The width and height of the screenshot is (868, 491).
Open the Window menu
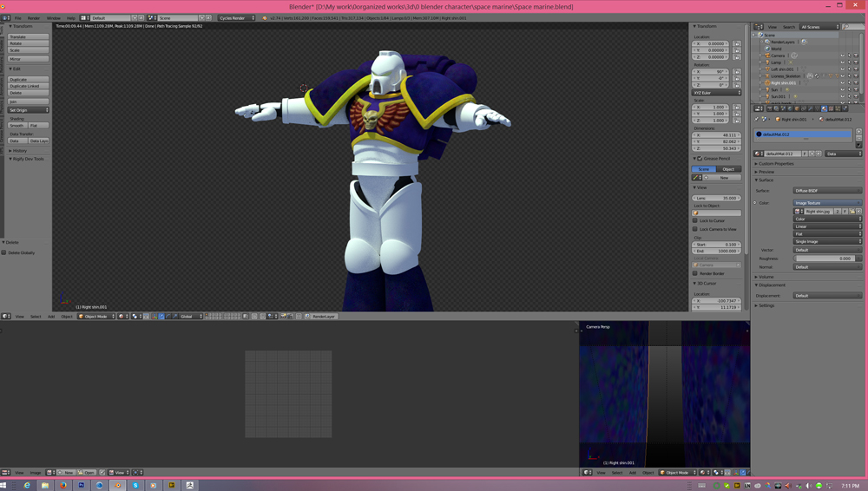(54, 17)
